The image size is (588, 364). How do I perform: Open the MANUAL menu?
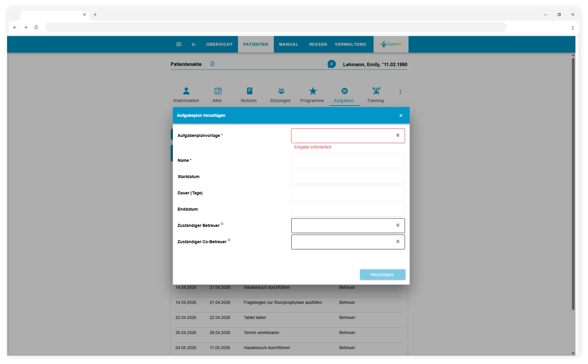289,44
